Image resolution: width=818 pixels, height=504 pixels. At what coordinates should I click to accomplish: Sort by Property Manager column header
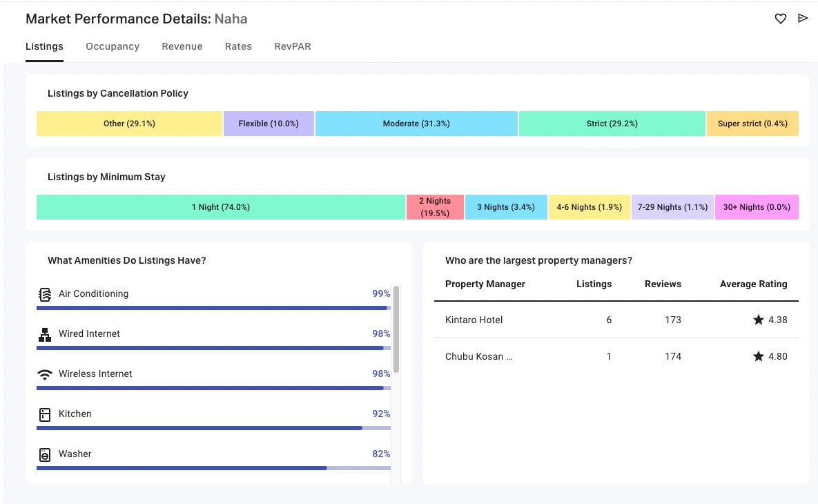click(x=485, y=284)
